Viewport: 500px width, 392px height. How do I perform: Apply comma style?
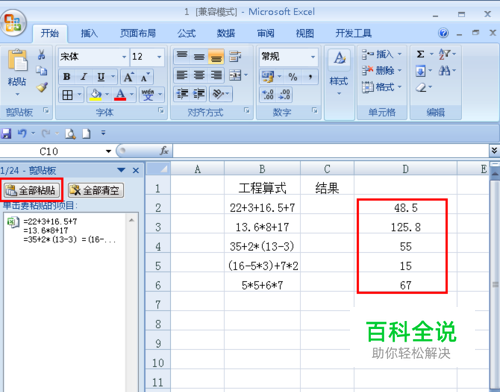pos(310,77)
